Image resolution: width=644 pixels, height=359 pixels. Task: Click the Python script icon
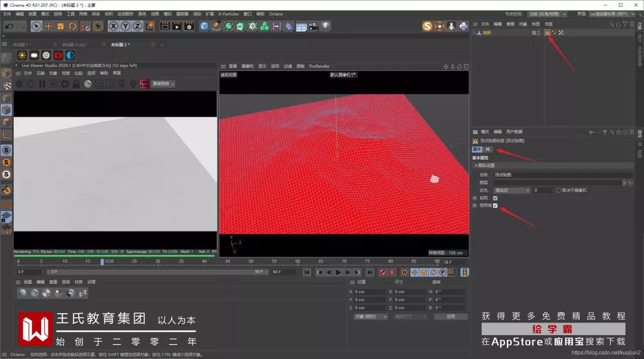point(463,26)
